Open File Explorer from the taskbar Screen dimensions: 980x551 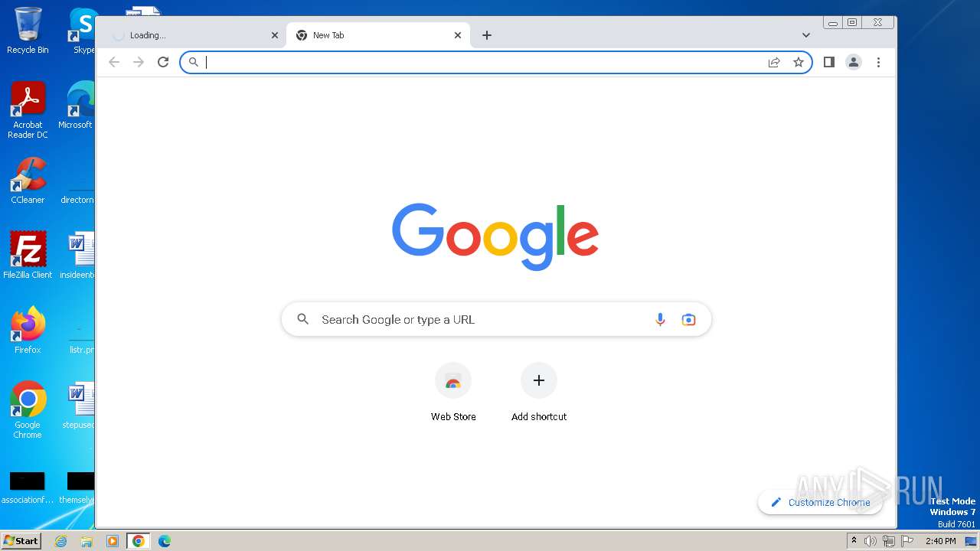87,541
